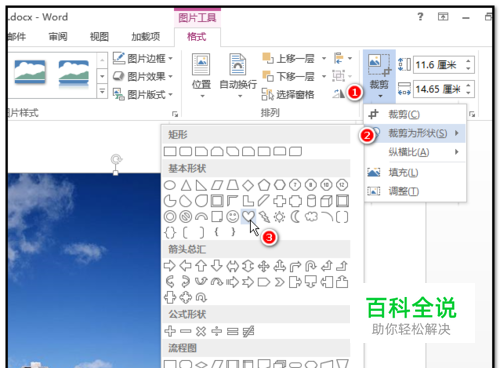Open Aspect Ratio submenu (纵横比)
Image resolution: width=500 pixels, height=368 pixels.
(x=415, y=152)
